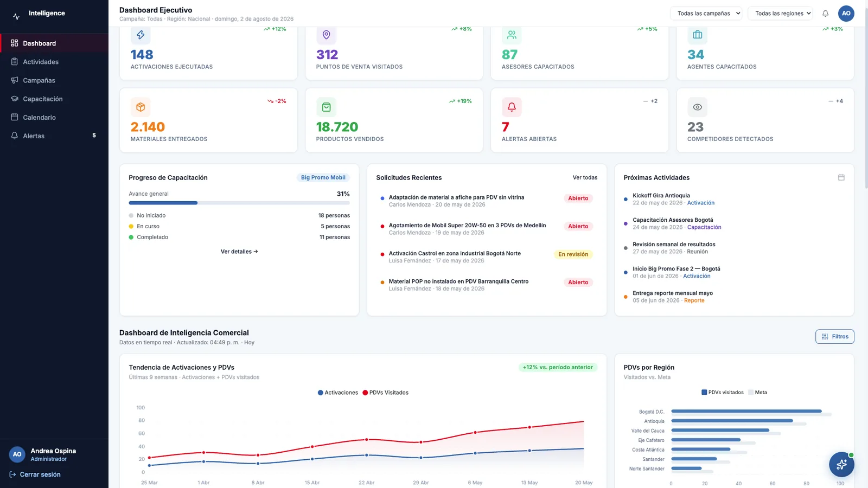Toggle Activaciones legend in trend chart
Screen dimensions: 868x488
tap(337, 393)
